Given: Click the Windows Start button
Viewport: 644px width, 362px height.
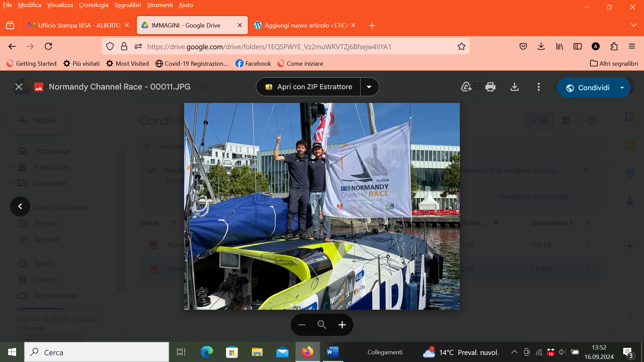Looking at the screenshot, I should coord(12,352).
